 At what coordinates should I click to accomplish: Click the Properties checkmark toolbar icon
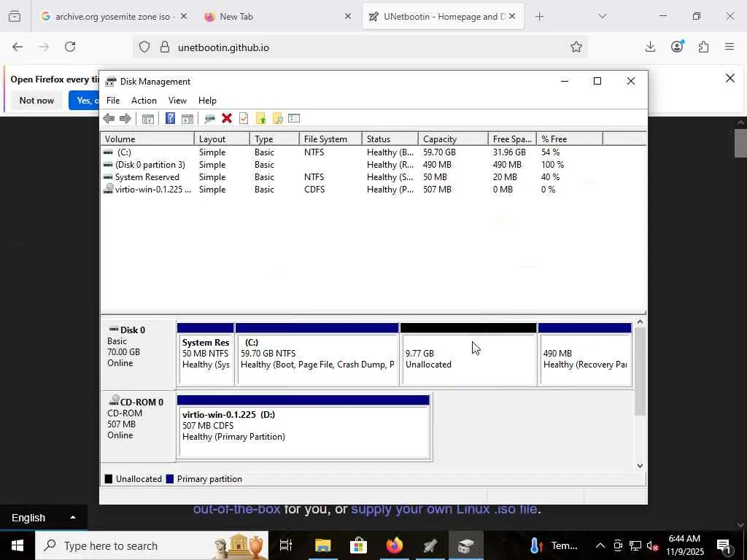click(244, 119)
